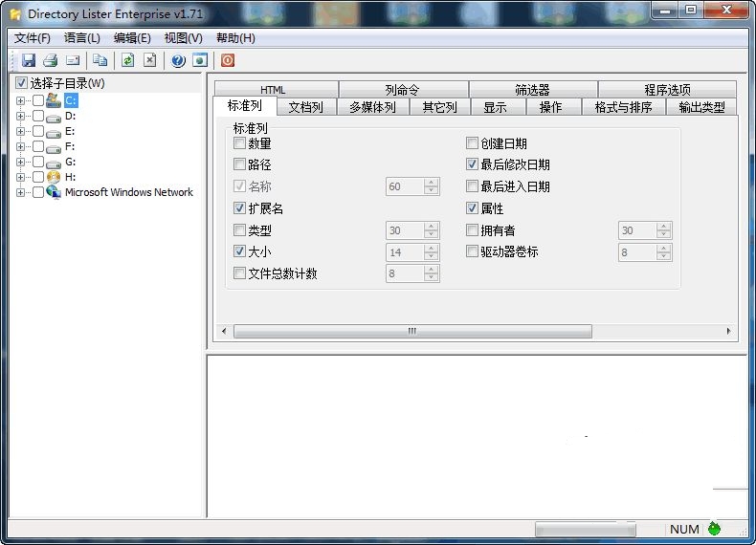Screen dimensions: 756x545
Task: Click the Save floppy disk toolbar icon
Action: [x=29, y=60]
